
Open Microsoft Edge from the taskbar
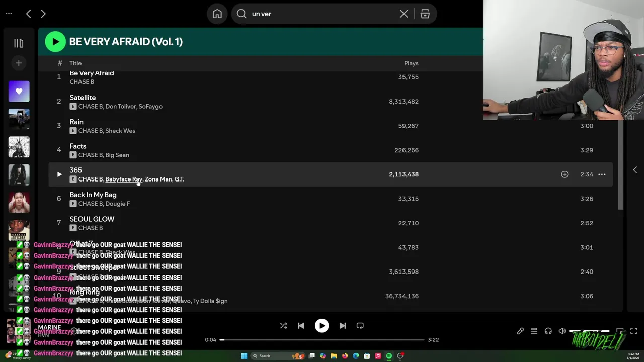coord(356,356)
